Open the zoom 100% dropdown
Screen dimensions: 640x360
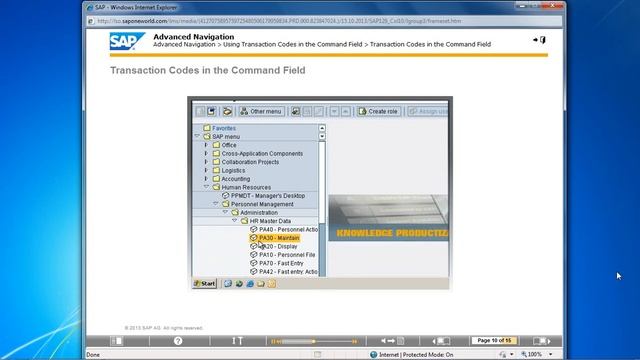[551, 355]
